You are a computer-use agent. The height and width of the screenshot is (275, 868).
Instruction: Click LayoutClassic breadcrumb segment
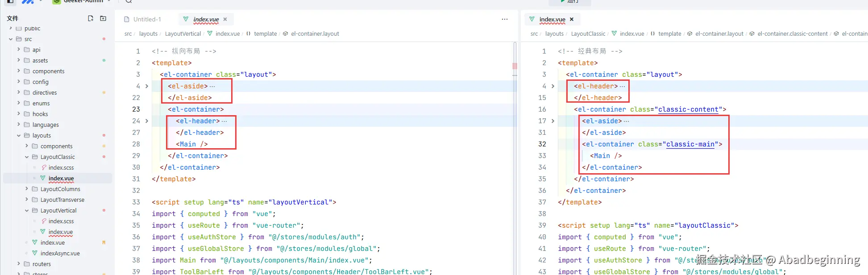(588, 33)
